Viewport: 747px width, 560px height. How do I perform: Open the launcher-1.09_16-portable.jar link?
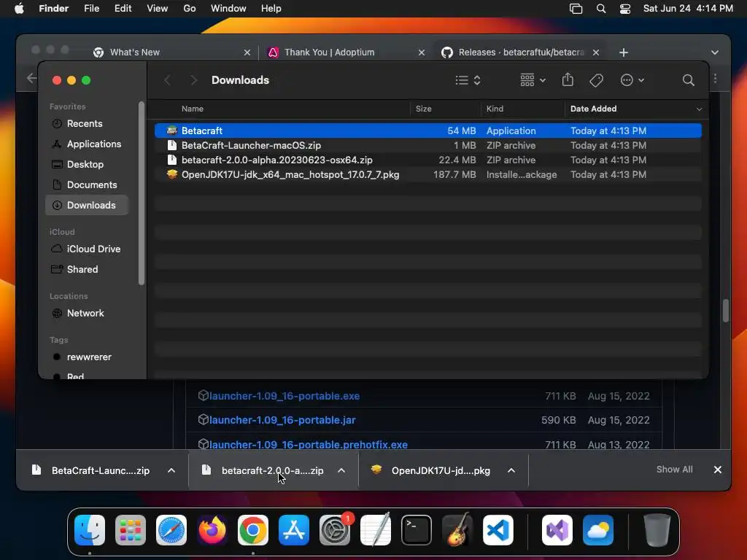(x=282, y=420)
